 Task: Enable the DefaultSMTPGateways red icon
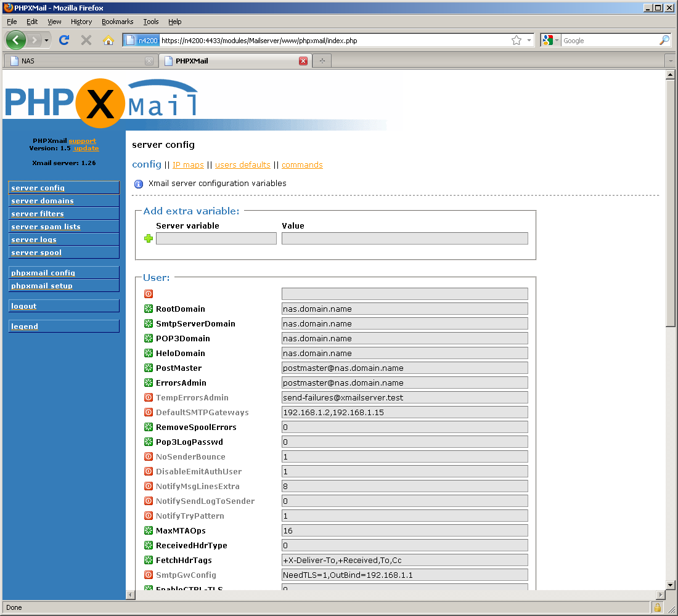click(149, 412)
